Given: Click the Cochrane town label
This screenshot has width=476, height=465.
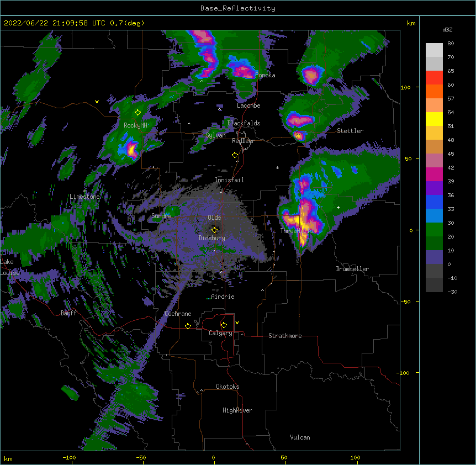Looking at the screenshot, I should pyautogui.click(x=178, y=314).
